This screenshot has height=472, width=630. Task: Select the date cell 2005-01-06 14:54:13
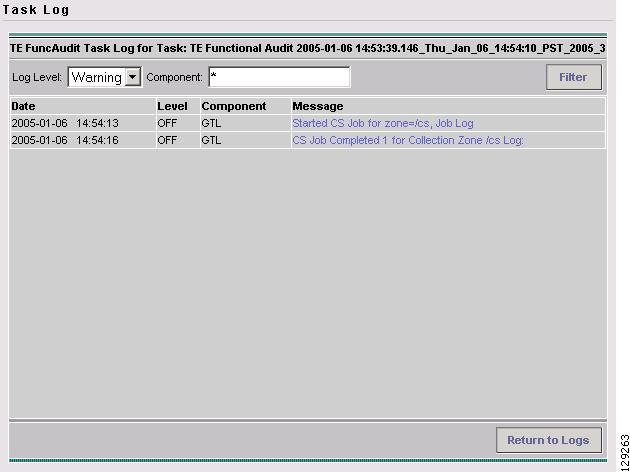pos(83,123)
